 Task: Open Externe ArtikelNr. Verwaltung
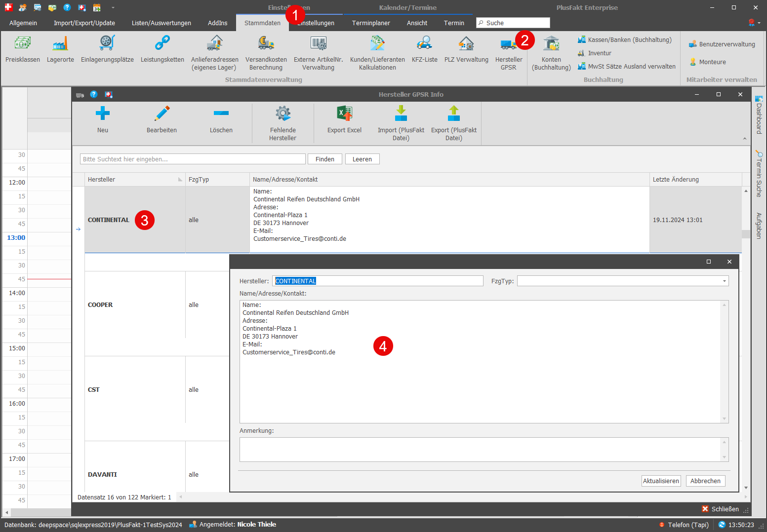pos(318,53)
